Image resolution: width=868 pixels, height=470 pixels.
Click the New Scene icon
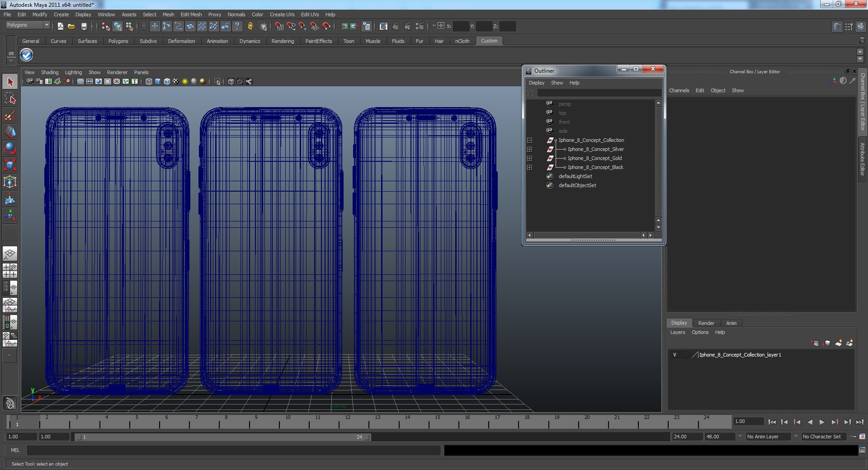click(61, 26)
